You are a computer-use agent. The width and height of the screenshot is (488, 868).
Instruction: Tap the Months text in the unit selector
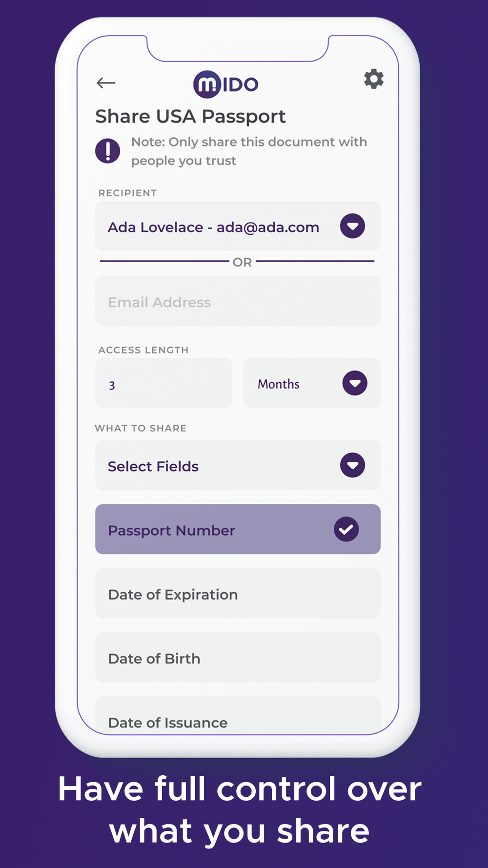pos(279,384)
